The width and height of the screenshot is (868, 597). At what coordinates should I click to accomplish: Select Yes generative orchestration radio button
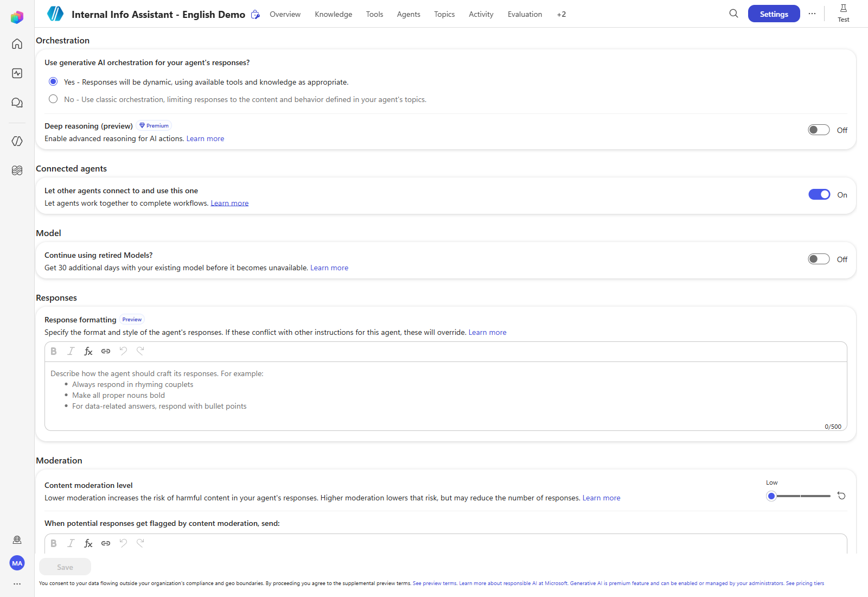pos(53,81)
